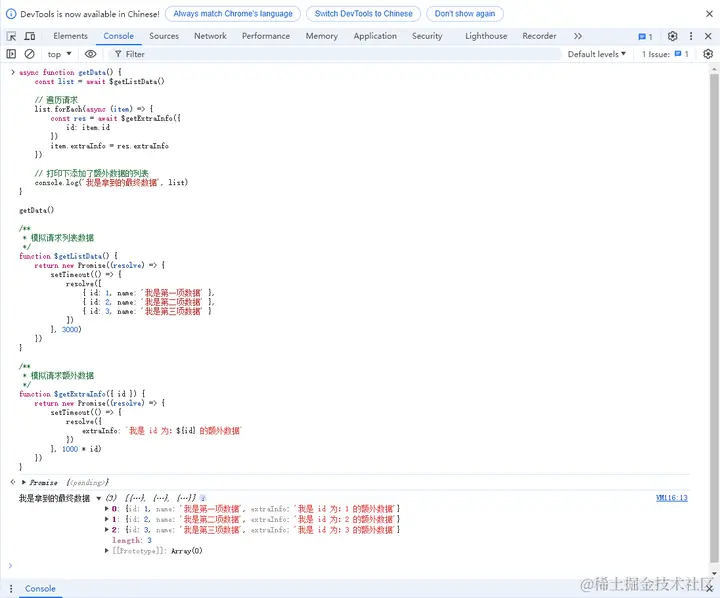This screenshot has width=720, height=598.
Task: Switch to the Performance tab
Action: (266, 36)
